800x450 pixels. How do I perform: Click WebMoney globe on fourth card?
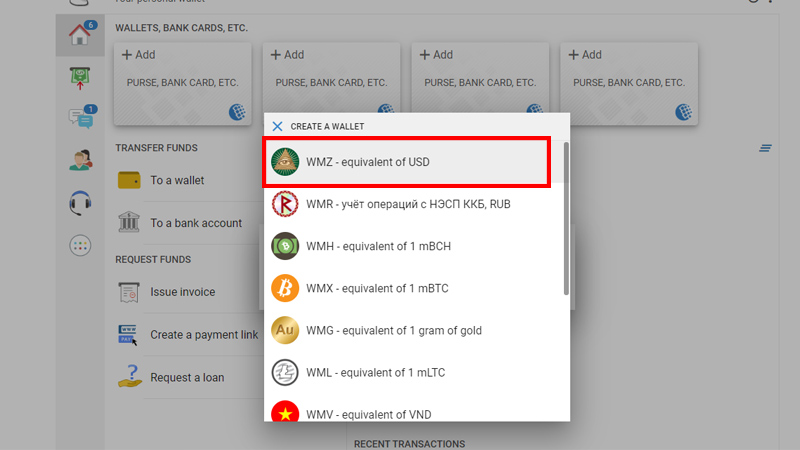[684, 112]
